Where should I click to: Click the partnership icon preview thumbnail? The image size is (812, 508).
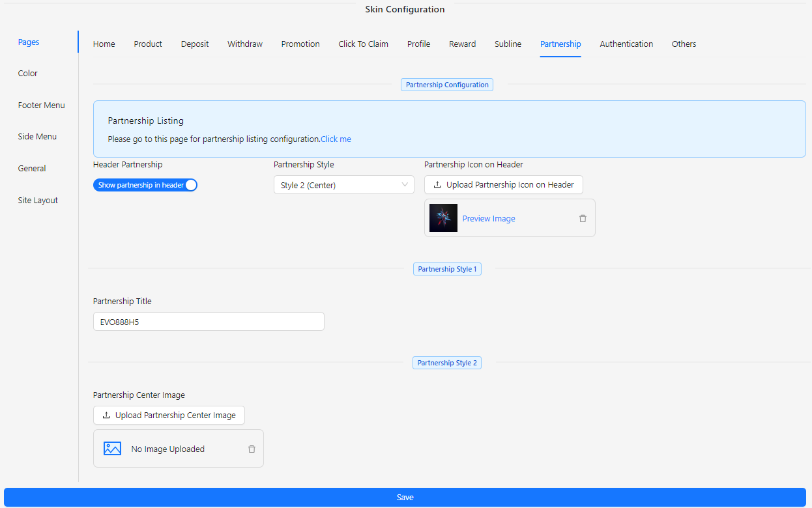click(x=443, y=218)
